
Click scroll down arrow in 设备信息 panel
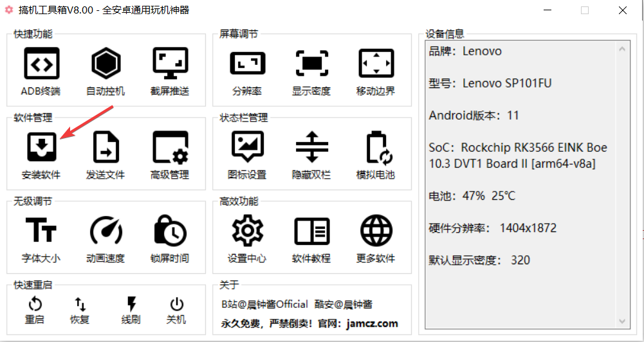tap(622, 321)
